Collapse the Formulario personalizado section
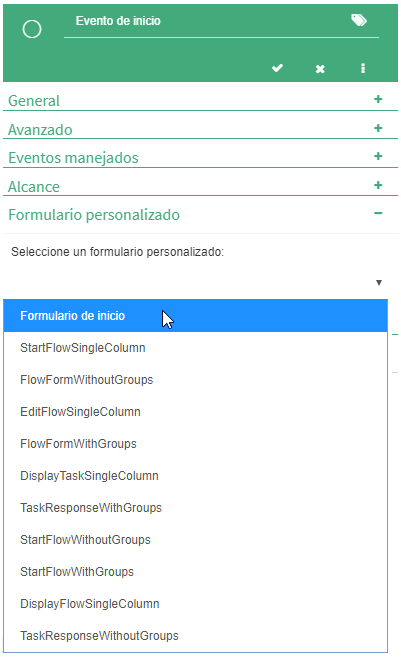This screenshot has height=659, width=401. click(378, 213)
